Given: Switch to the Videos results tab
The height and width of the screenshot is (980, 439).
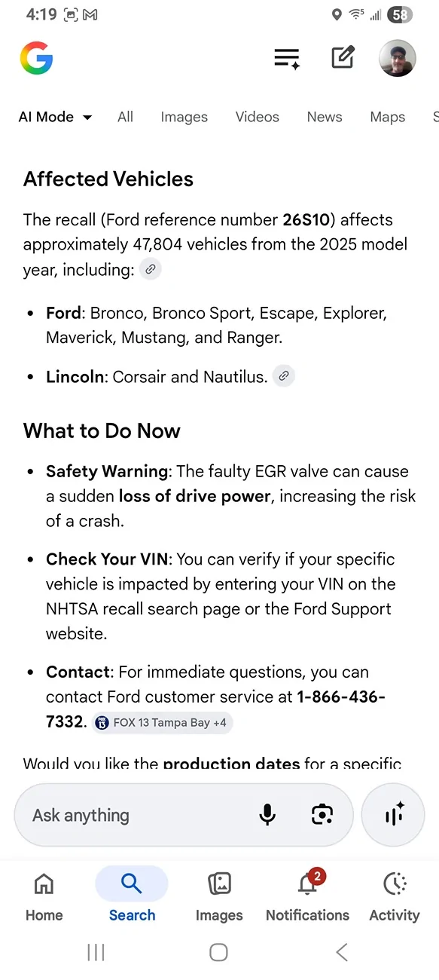Looking at the screenshot, I should [257, 117].
